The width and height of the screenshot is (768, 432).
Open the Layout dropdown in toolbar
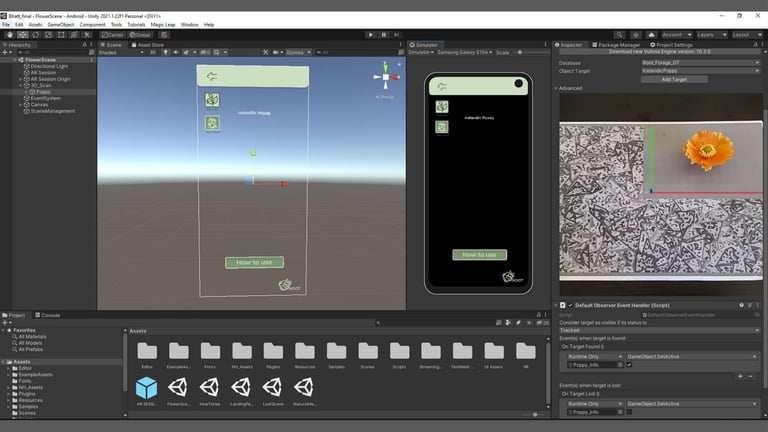pos(744,34)
